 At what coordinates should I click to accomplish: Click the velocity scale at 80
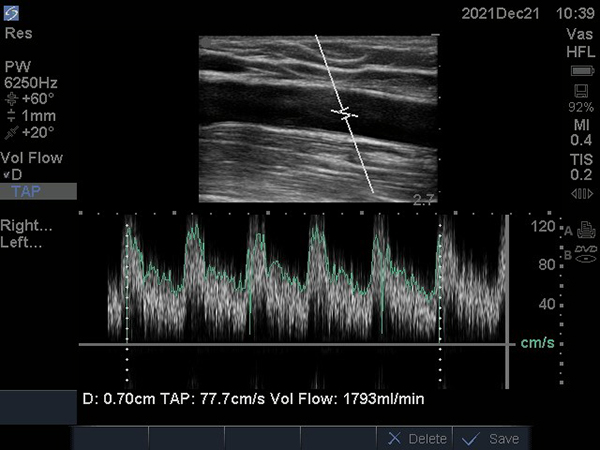(546, 265)
